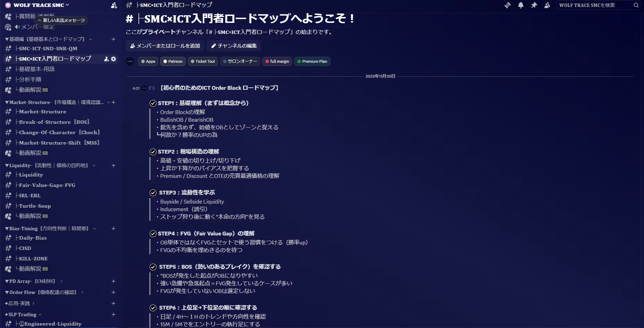Collapse Liquidity category
Screen dimensions: 644x328
tap(49, 165)
